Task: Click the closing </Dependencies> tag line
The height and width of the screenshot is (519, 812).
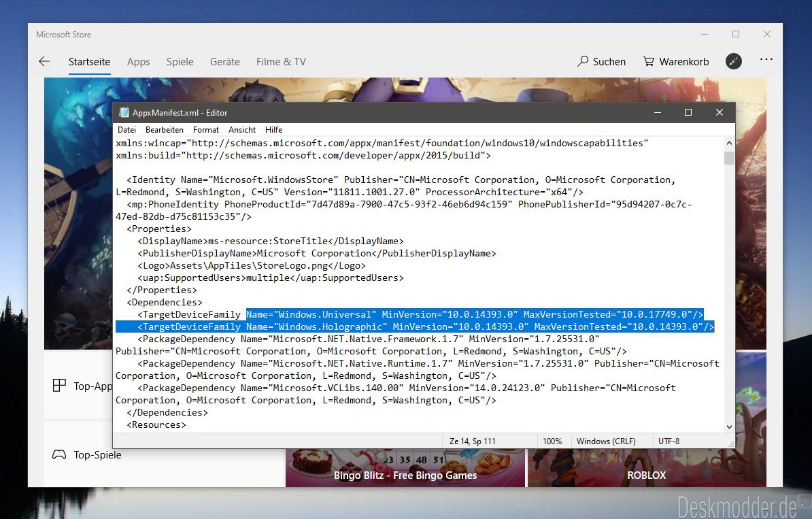Action: (x=167, y=413)
